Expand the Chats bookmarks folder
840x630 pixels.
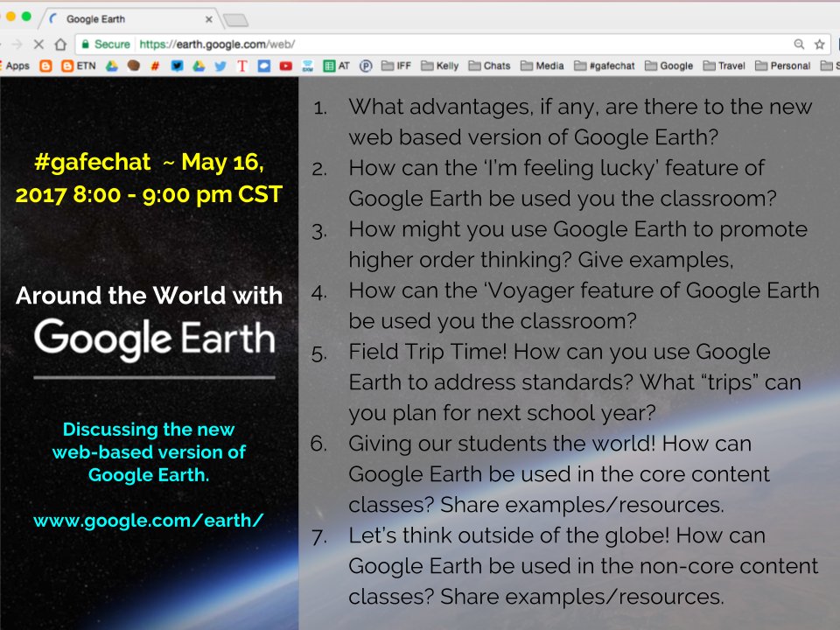[490, 66]
